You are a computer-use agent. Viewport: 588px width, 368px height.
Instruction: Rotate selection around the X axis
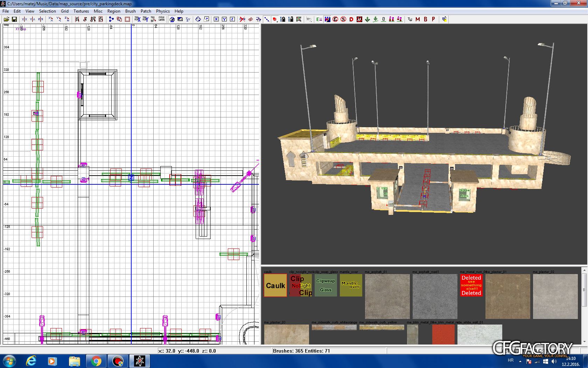click(x=51, y=19)
